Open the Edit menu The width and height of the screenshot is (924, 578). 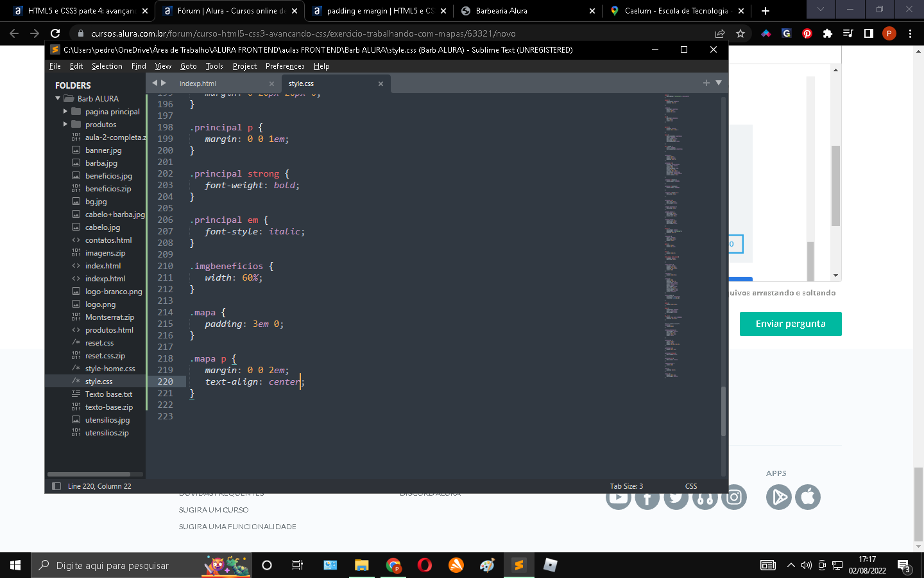coord(76,66)
